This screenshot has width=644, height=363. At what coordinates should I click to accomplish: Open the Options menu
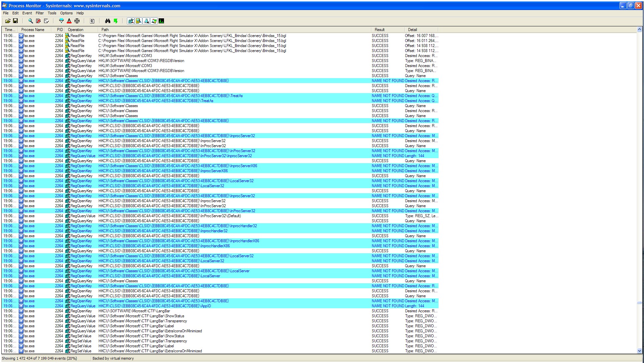point(66,13)
